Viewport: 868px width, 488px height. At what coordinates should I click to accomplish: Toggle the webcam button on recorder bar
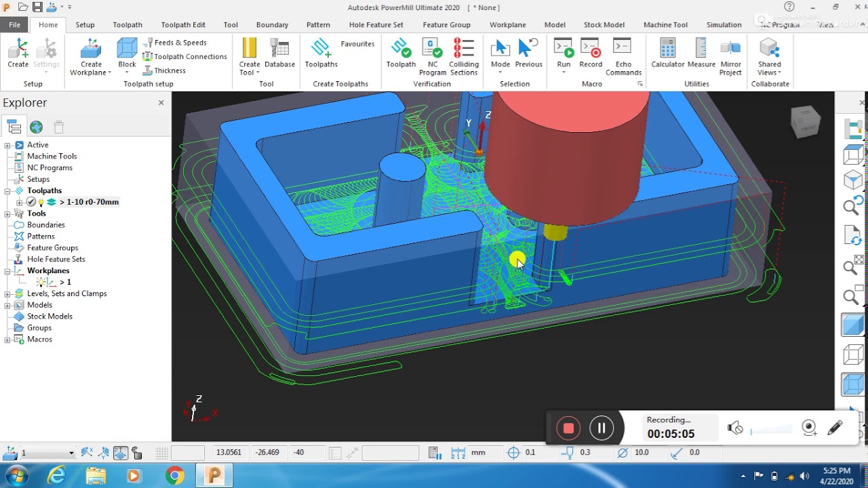tap(809, 427)
